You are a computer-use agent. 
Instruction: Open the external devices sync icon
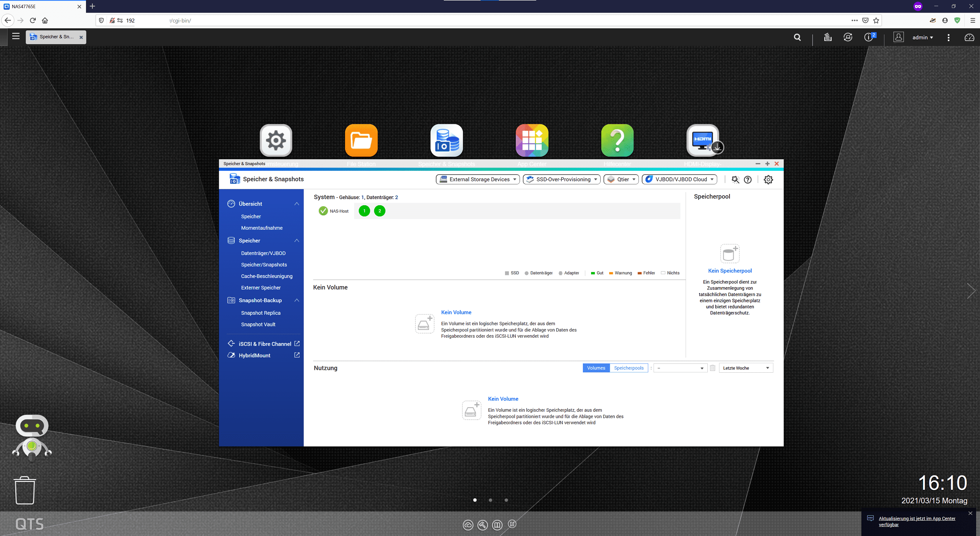click(848, 37)
